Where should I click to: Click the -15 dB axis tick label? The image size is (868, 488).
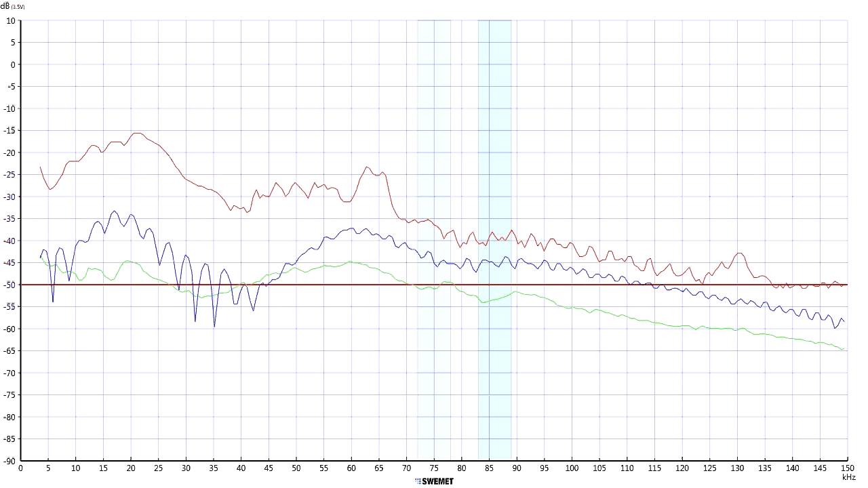(x=9, y=130)
